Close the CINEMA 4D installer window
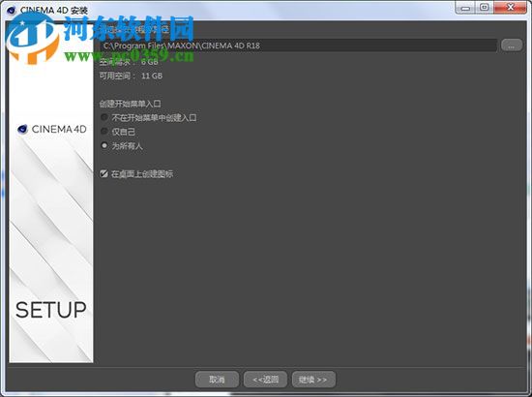 pos(511,8)
